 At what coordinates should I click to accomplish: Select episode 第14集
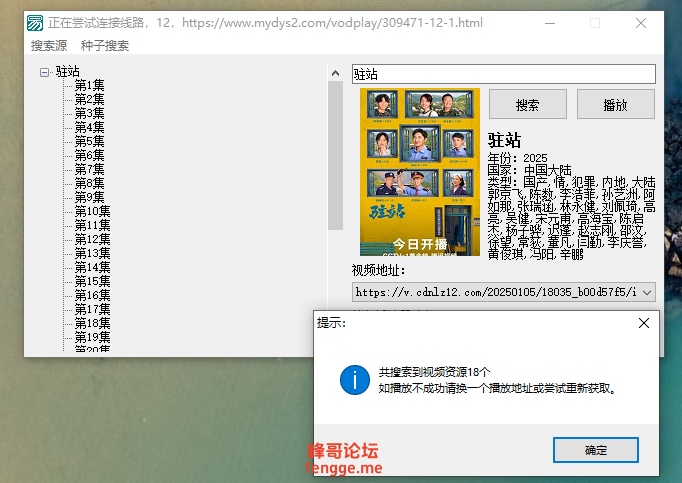click(x=92, y=267)
